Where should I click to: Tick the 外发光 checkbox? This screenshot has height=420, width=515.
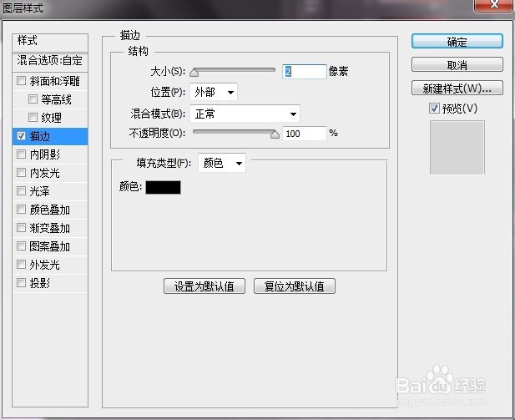click(x=22, y=264)
